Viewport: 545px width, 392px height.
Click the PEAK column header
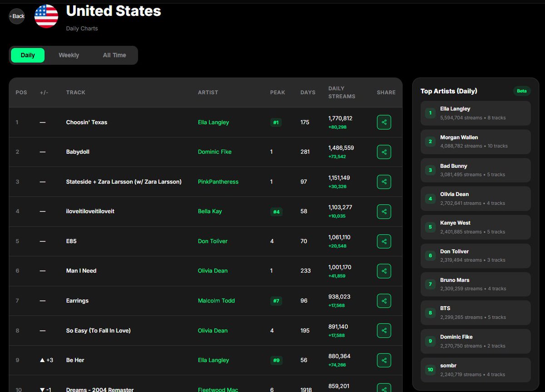[x=277, y=93]
